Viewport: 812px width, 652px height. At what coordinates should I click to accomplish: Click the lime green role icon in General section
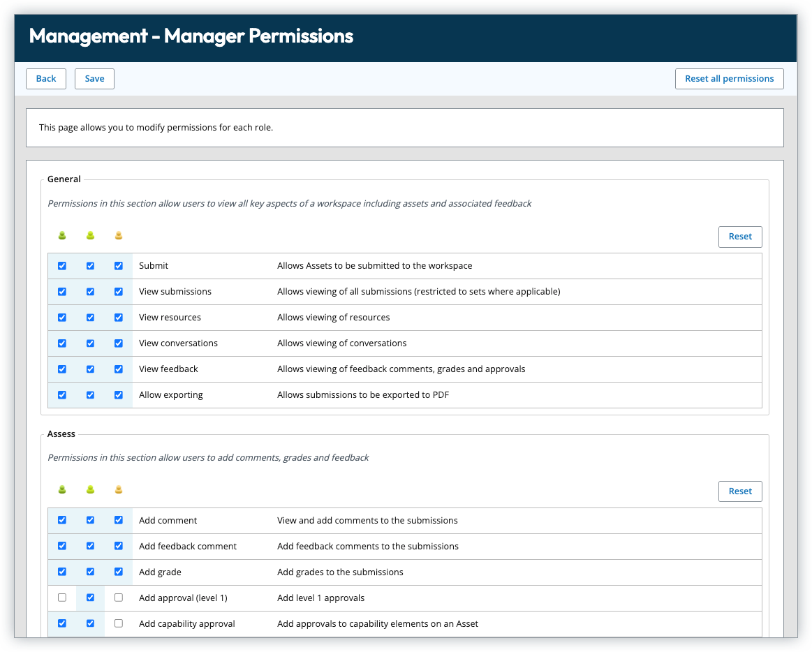pyautogui.click(x=90, y=236)
